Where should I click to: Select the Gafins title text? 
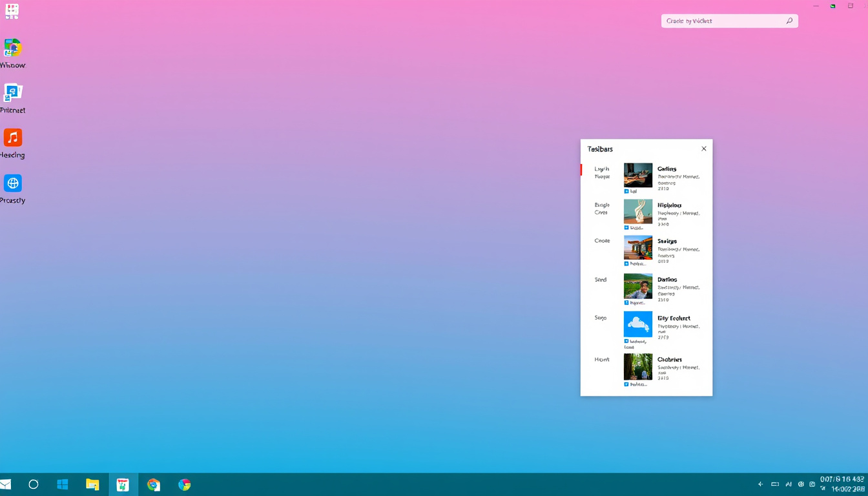[666, 169]
